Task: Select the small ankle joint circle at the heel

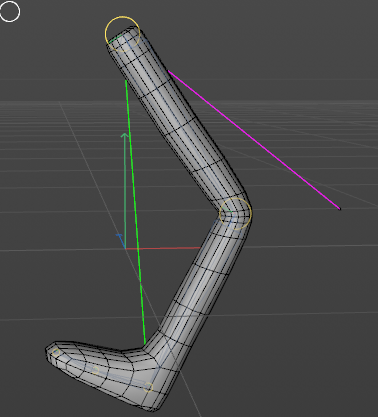Action: [x=148, y=387]
